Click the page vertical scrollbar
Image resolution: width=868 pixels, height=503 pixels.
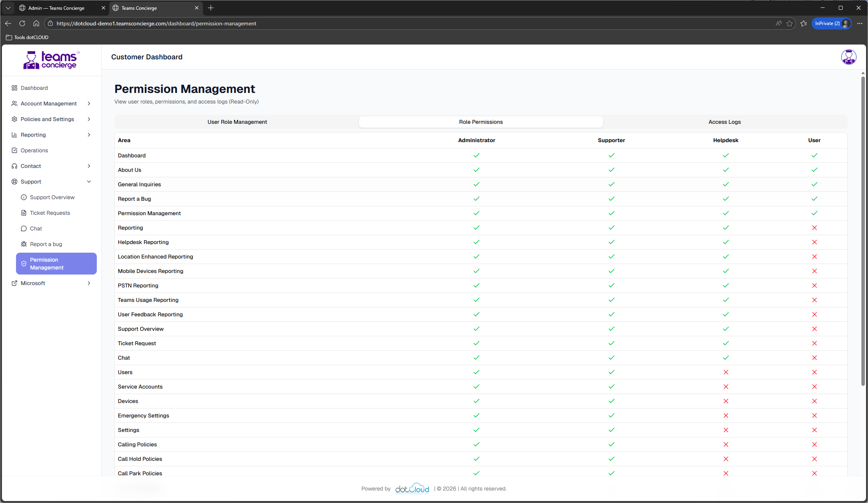point(863,230)
